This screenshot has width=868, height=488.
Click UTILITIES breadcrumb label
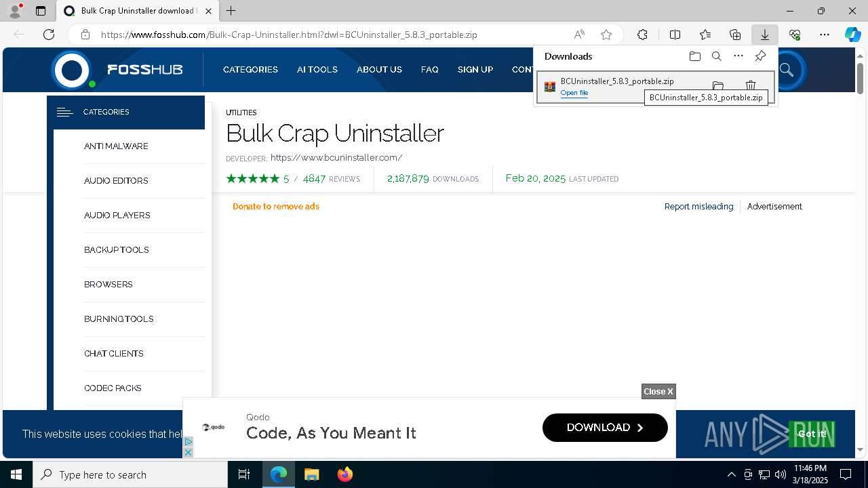[x=241, y=113]
